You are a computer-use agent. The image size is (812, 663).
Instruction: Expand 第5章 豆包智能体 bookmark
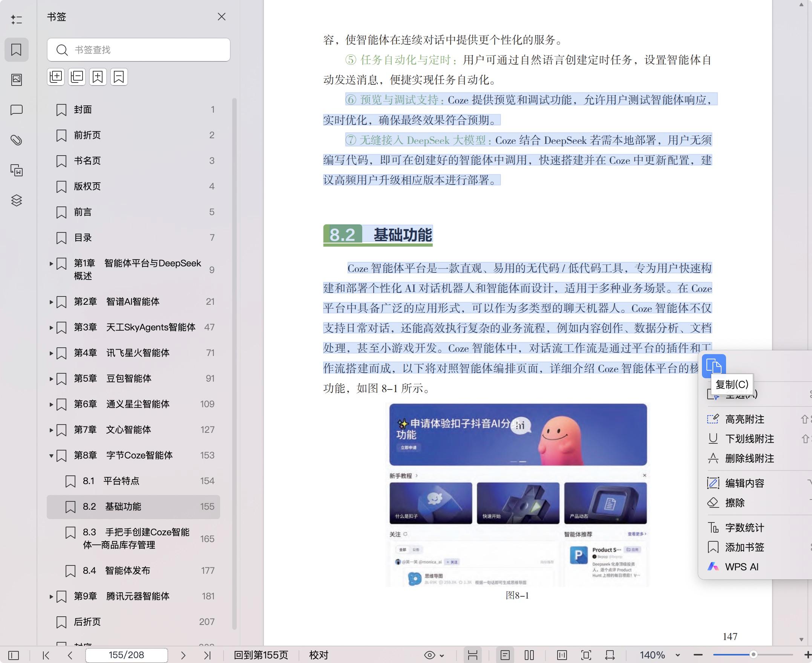click(x=51, y=379)
